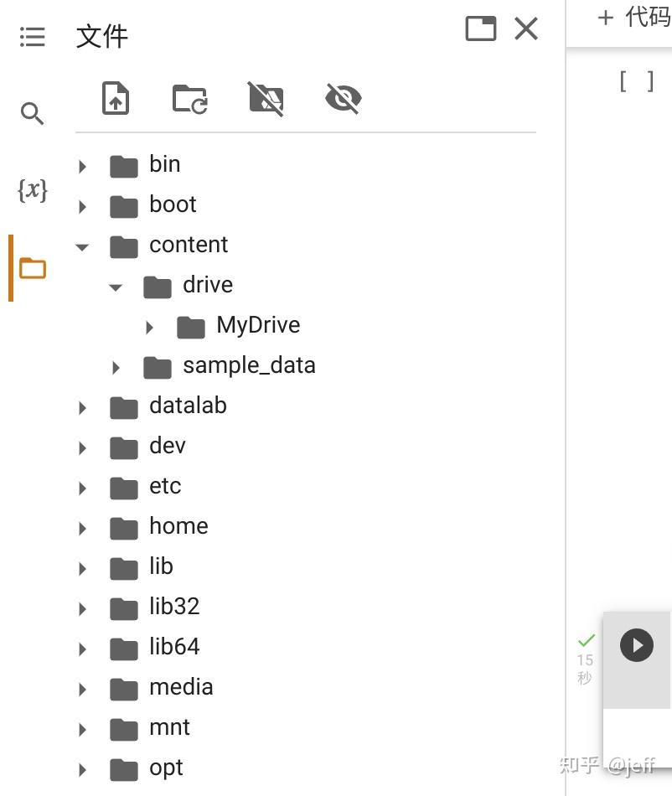Select the home folder

[x=178, y=526]
